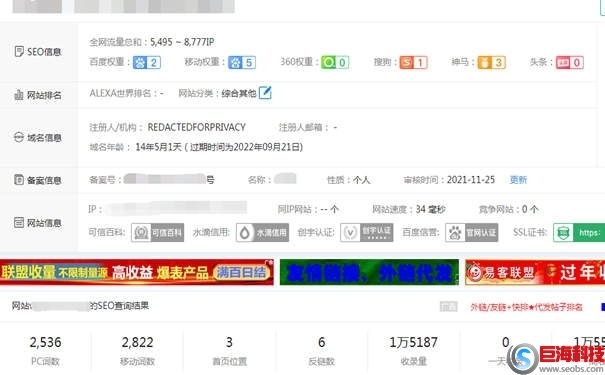Click the Baidu weight badge showing 2
This screenshot has width=605, height=375.
pos(147,62)
